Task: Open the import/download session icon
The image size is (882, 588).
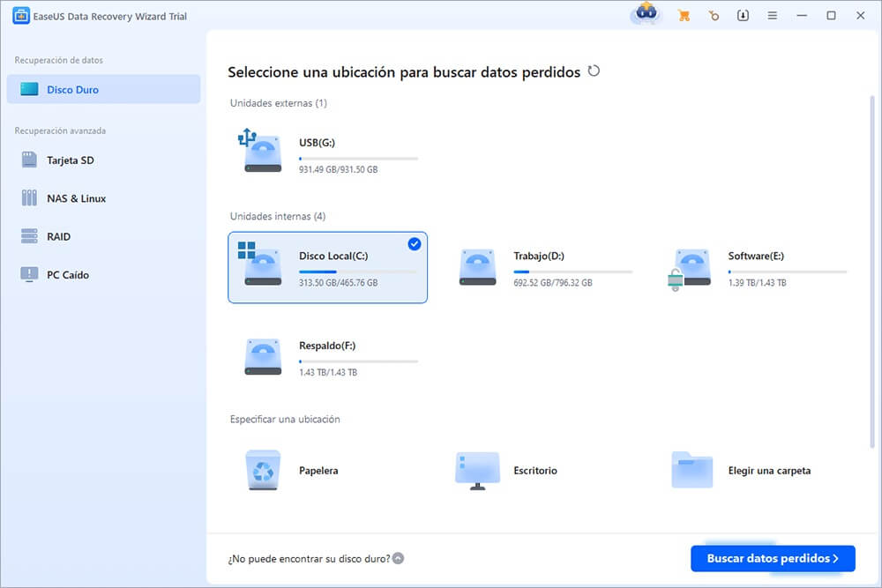Action: 743,16
